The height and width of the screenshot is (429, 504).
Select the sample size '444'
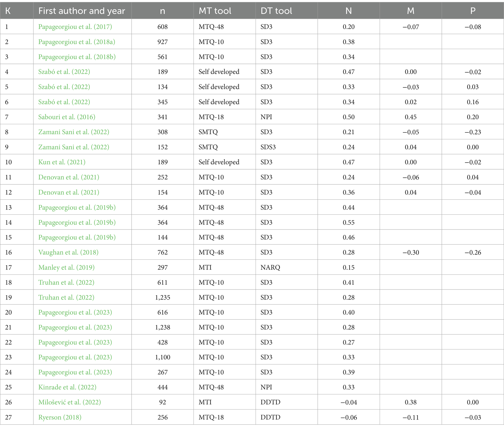pyautogui.click(x=163, y=387)
